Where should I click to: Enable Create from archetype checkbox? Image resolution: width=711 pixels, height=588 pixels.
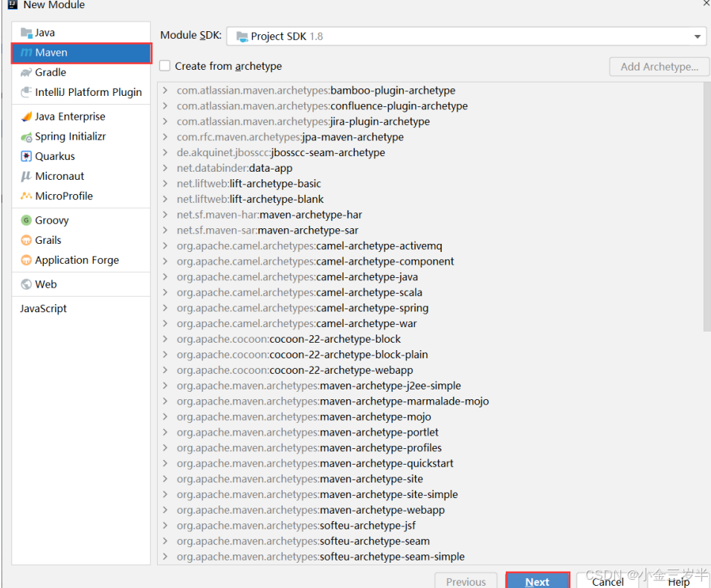[165, 66]
